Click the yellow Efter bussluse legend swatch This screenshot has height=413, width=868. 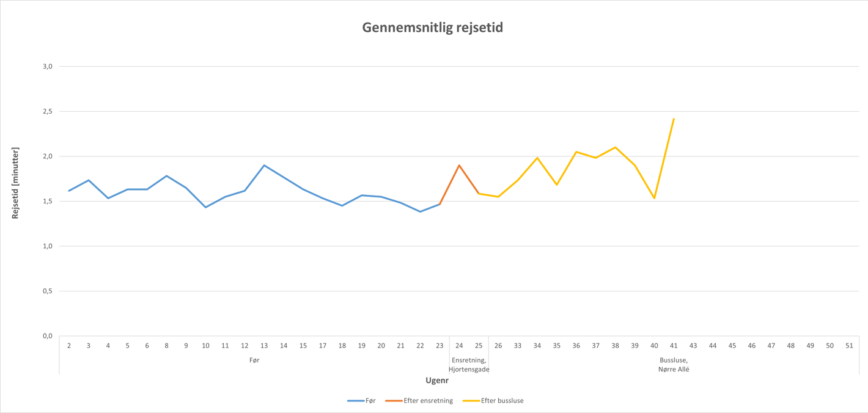point(471,401)
